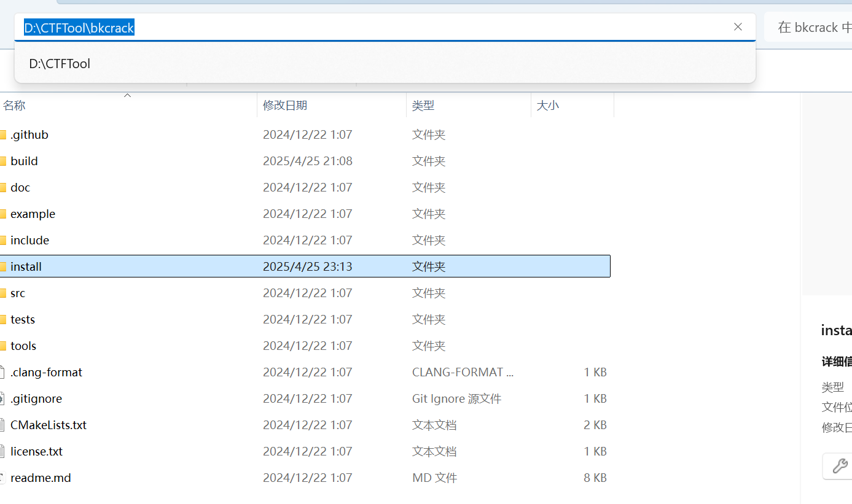852x504 pixels.
Task: Click the sort arrow above 名称 column
Action: [127, 96]
